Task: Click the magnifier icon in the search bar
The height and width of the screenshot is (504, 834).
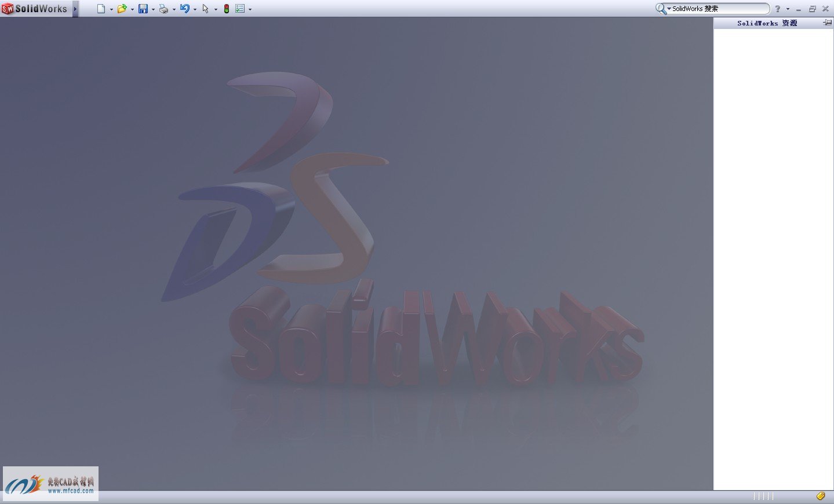Action: pyautogui.click(x=660, y=8)
